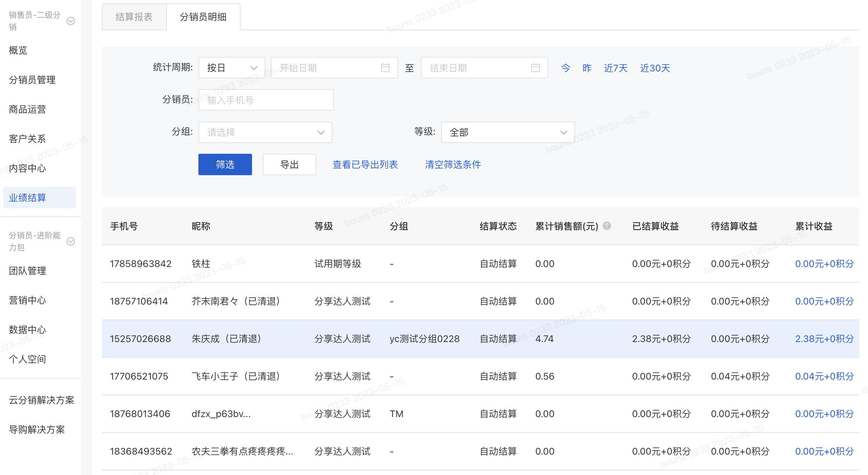Open 数据中心 sidebar item
The image size is (868, 475).
[x=27, y=330]
